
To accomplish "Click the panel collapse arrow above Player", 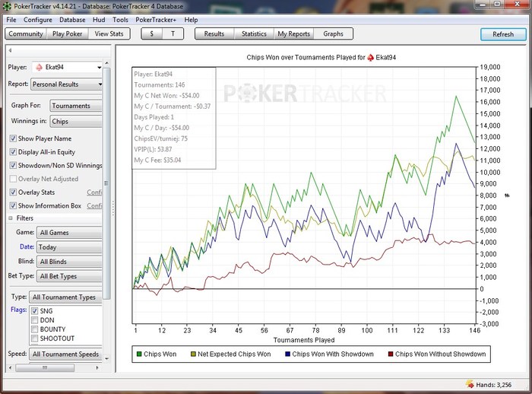I will (10, 50).
